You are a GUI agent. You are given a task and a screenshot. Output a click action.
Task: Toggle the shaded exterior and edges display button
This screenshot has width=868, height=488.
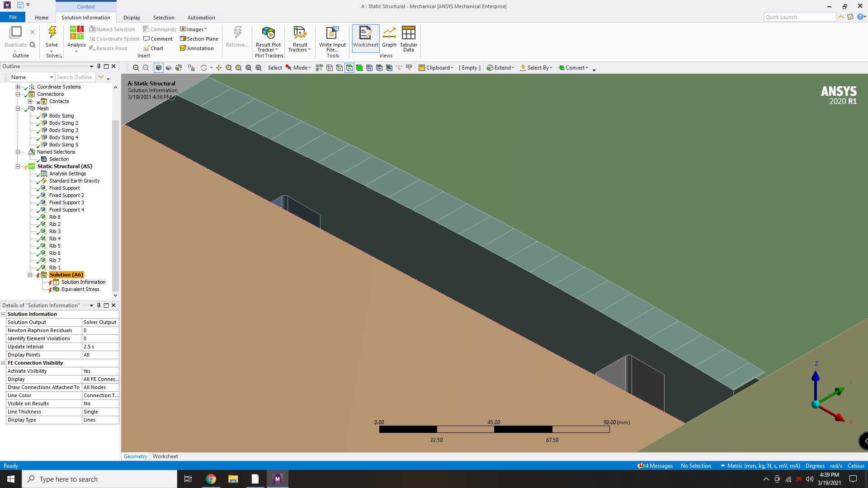click(x=159, y=68)
